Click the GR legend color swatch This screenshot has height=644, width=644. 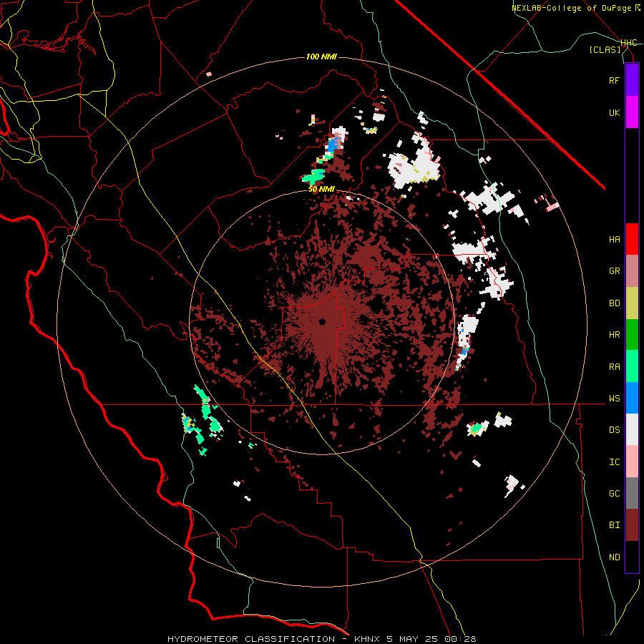click(632, 271)
